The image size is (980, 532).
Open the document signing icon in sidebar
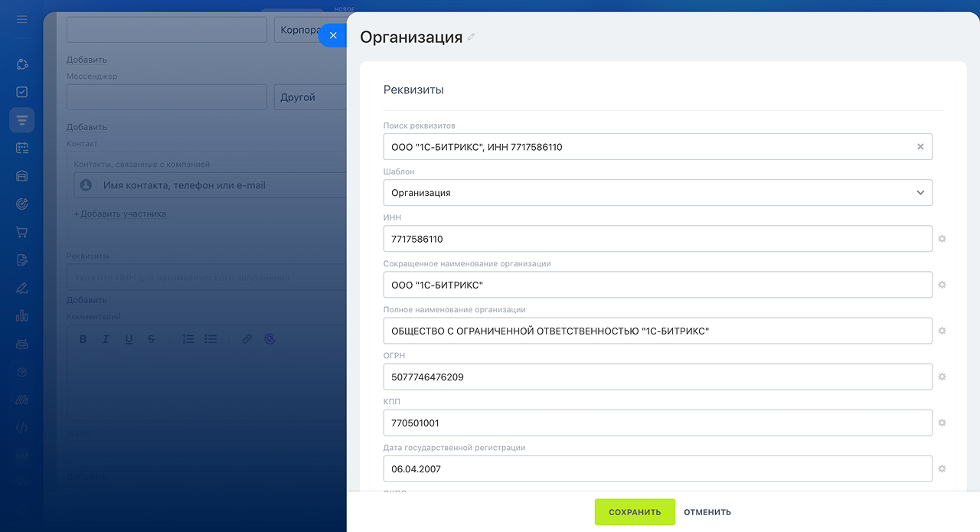click(x=21, y=260)
